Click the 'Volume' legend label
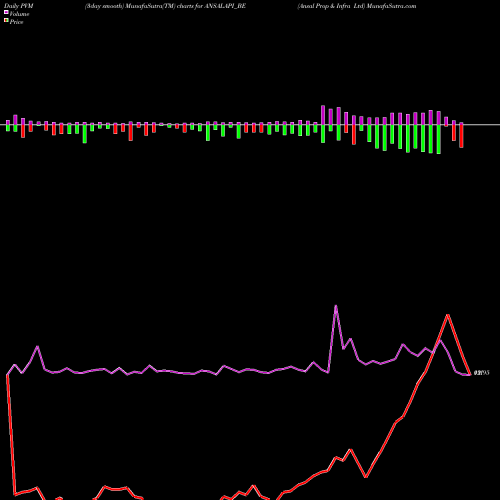Screen dimensions: 500x500 [19, 14]
